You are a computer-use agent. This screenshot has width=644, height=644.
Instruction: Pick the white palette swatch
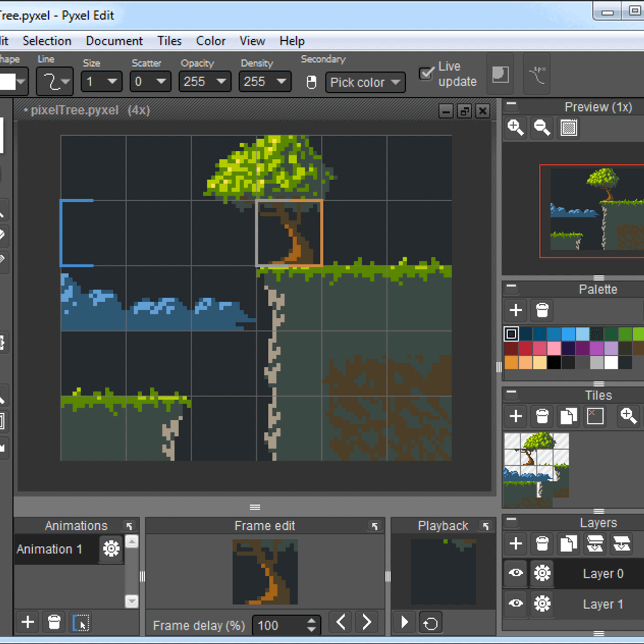tap(611, 362)
